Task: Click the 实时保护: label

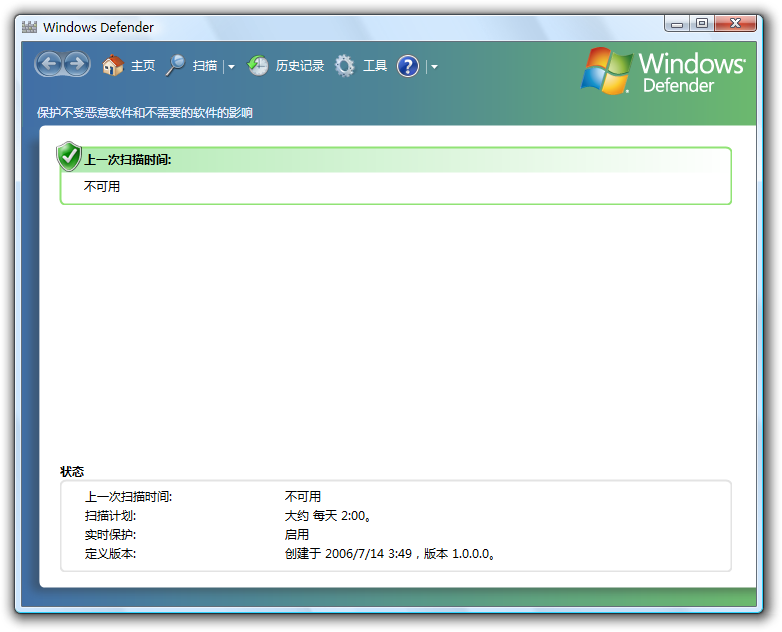Action: [x=110, y=535]
